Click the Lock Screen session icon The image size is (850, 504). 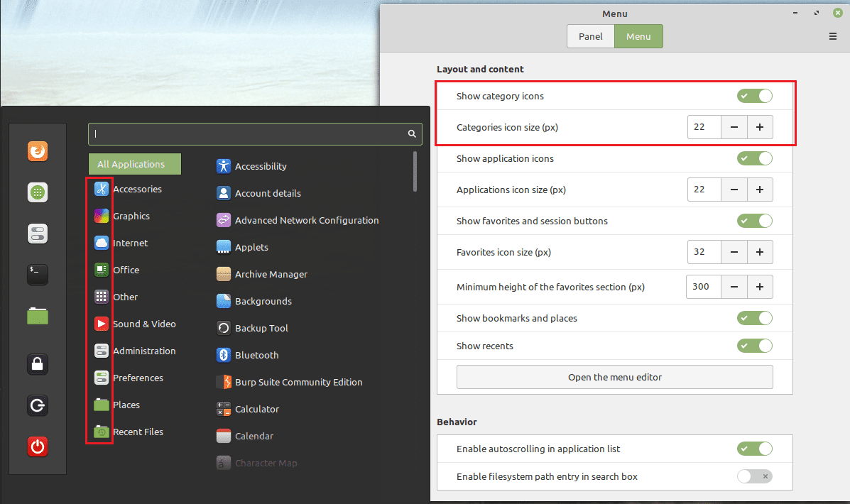[x=38, y=363]
